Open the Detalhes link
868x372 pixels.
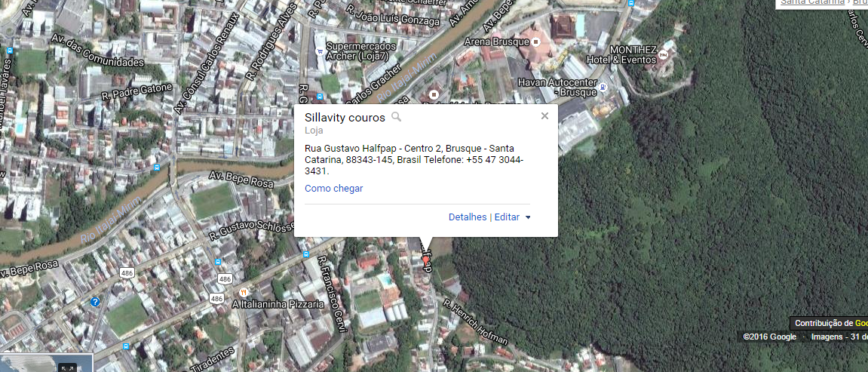point(468,217)
